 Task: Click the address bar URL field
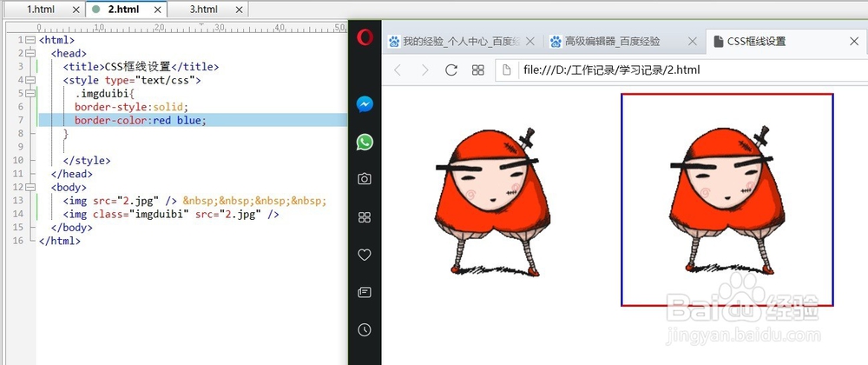click(681, 70)
